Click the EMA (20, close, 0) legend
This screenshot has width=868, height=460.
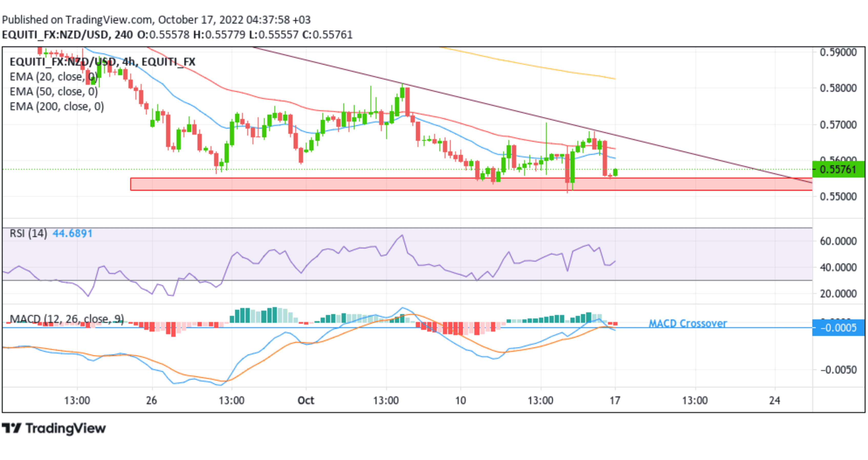(54, 77)
